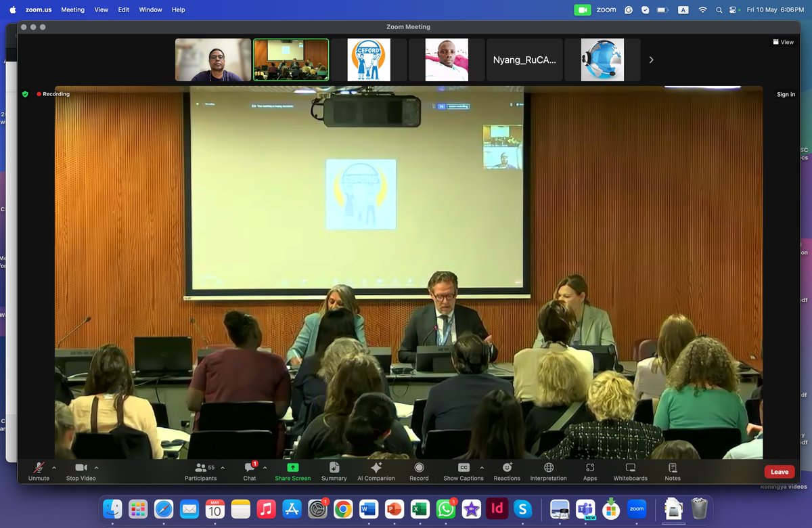Expand the arrow next to Chat
Viewport: 812px width, 528px height.
tap(265, 468)
